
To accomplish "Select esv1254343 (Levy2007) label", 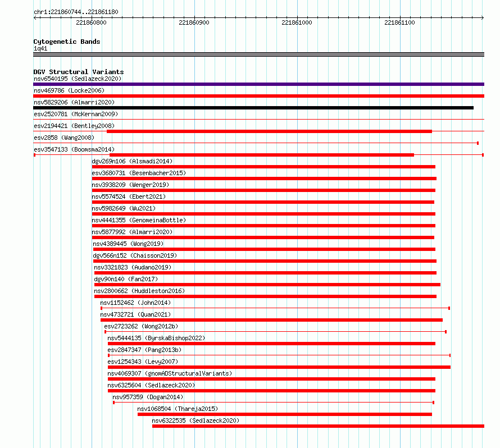I will click(143, 362).
